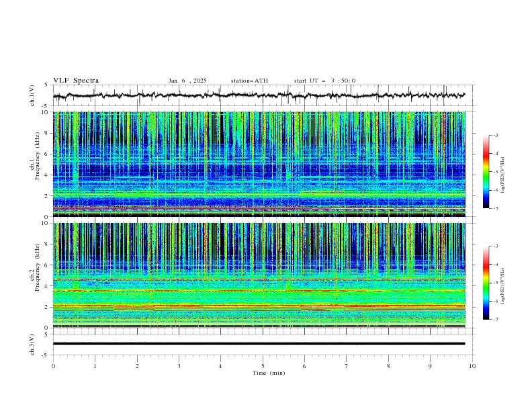Click the "2" kHz tick on ch.2 spectrogram
The image size is (532, 411).
click(47, 307)
